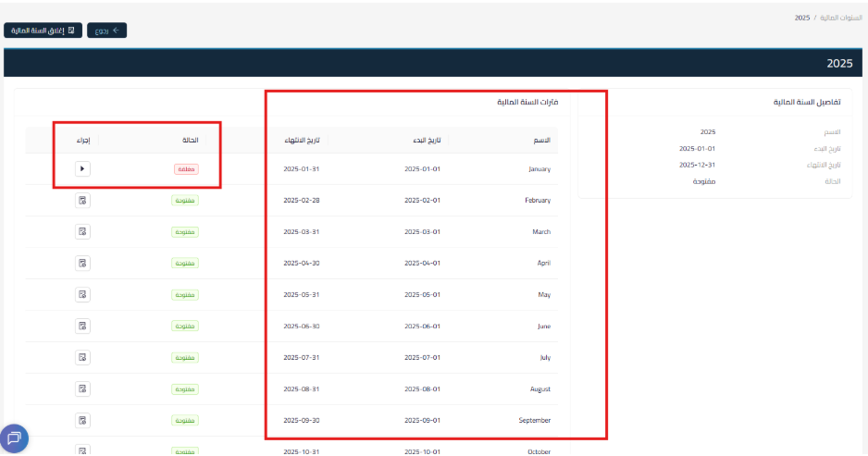Click end date 2025-02-28

(x=302, y=201)
